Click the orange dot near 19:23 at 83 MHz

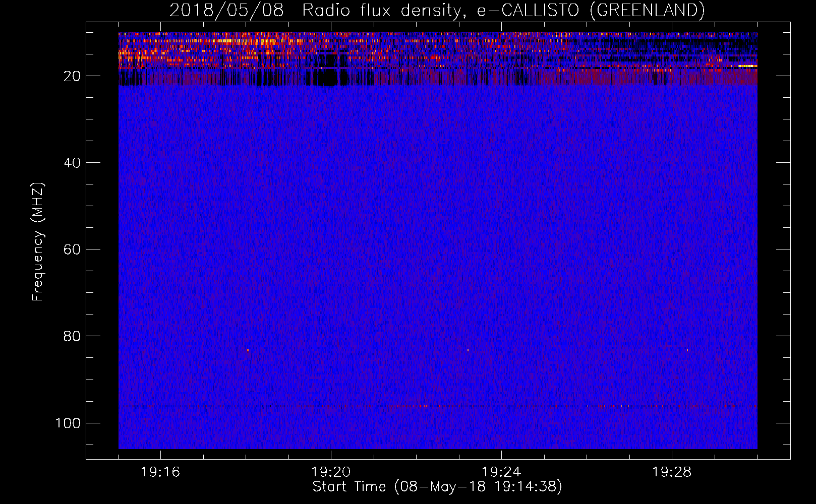(x=468, y=350)
